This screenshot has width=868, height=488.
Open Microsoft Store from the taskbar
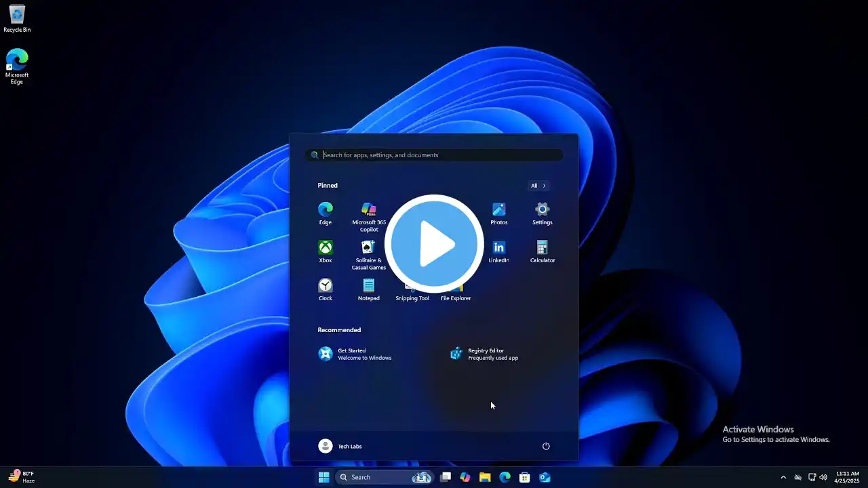524,477
